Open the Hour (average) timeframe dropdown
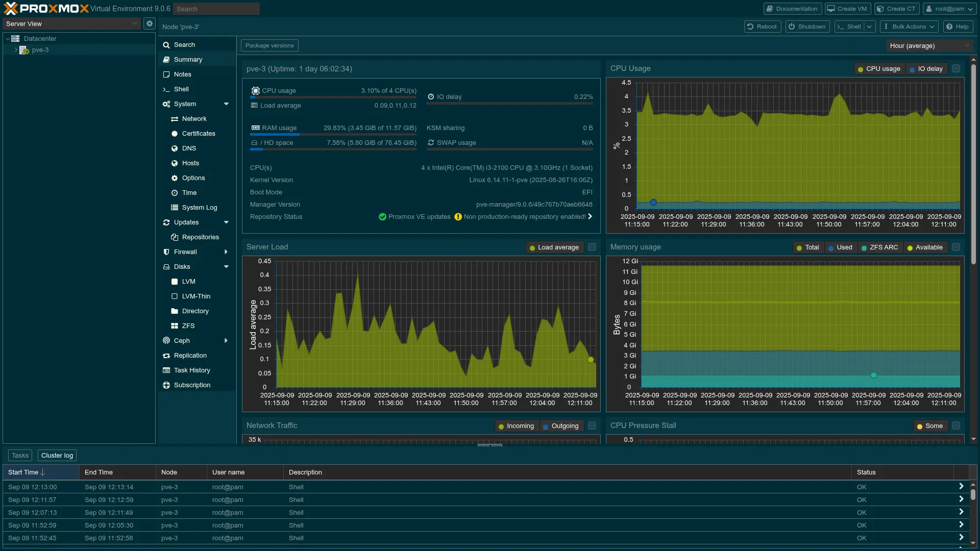 point(929,46)
